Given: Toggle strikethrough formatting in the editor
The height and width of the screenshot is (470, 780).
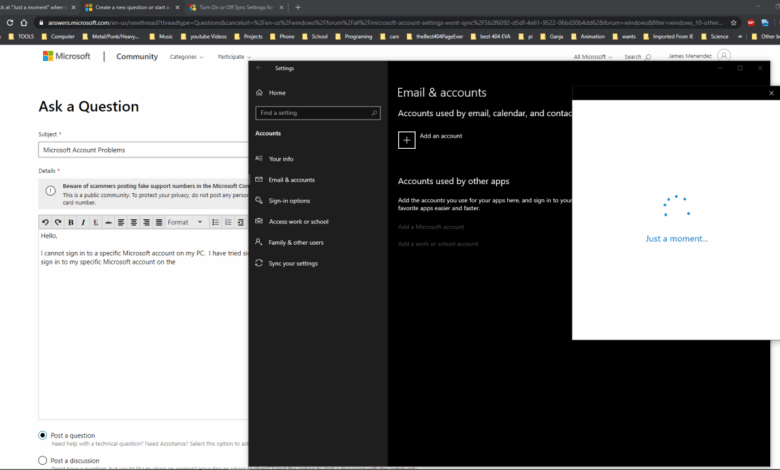Looking at the screenshot, I should [108, 222].
